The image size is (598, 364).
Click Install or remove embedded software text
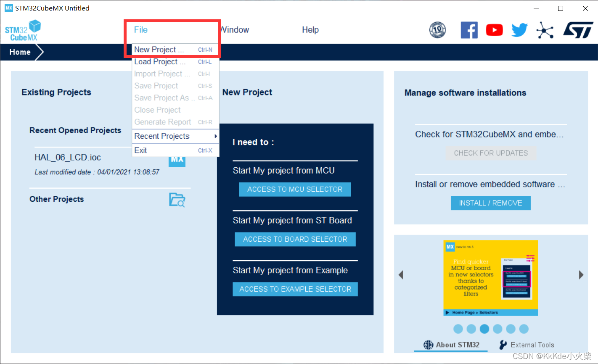[x=490, y=185]
